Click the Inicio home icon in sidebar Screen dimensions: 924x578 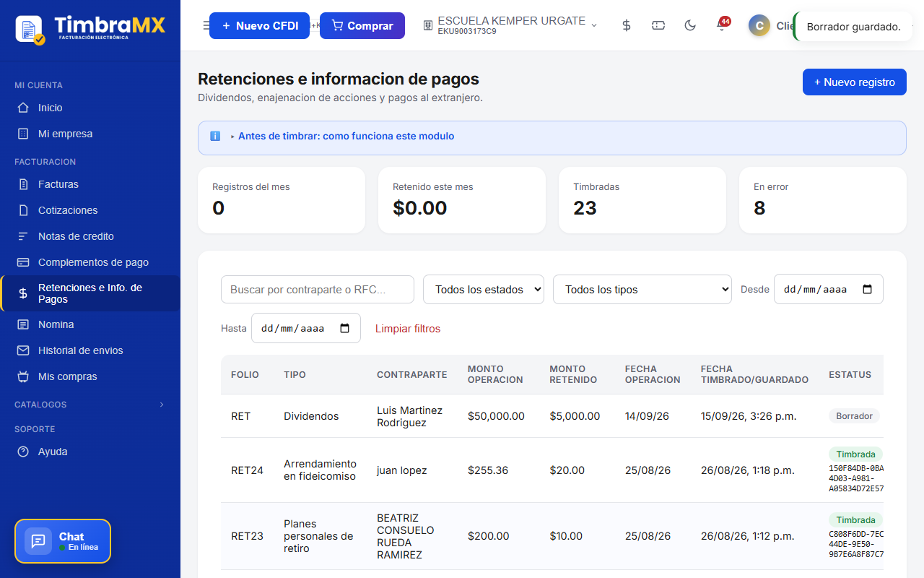pos(23,108)
